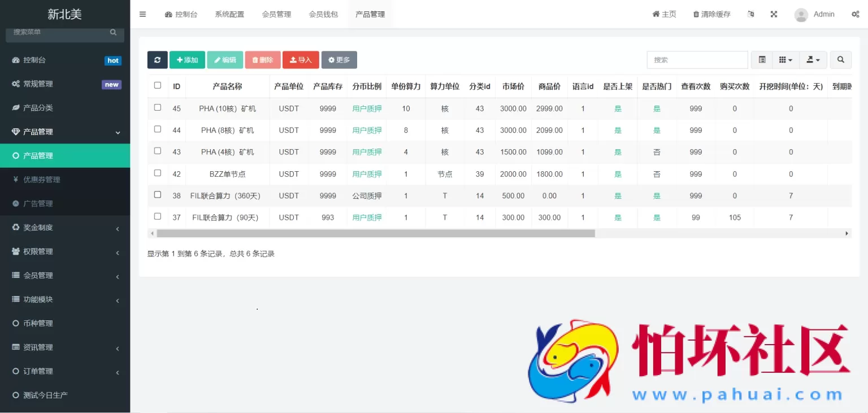
Task: Click the search magnifier button beside export
Action: pyautogui.click(x=840, y=60)
